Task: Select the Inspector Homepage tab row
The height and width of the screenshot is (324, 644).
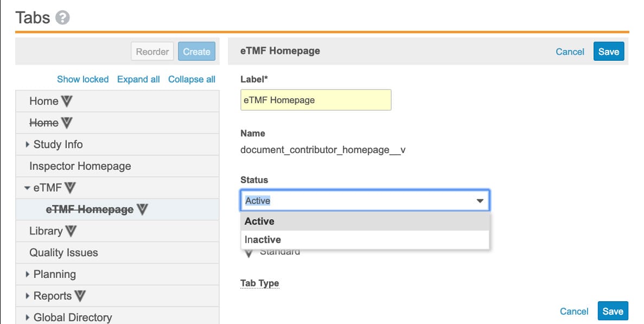Action: [118, 166]
